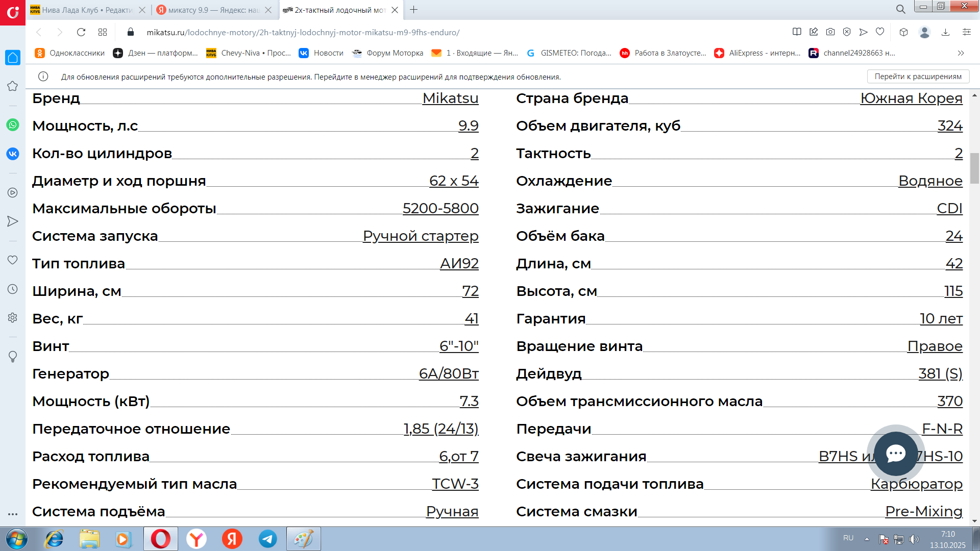The width and height of the screenshot is (980, 551).
Task: Take a page screenshot with camera icon
Action: point(831,32)
